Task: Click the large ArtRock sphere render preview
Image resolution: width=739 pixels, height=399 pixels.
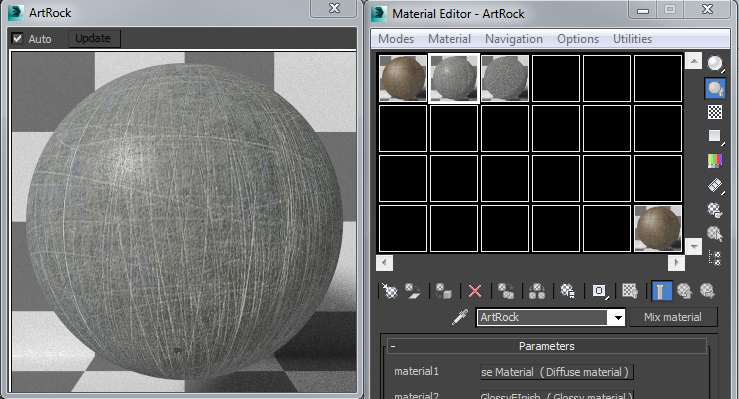Action: click(184, 221)
